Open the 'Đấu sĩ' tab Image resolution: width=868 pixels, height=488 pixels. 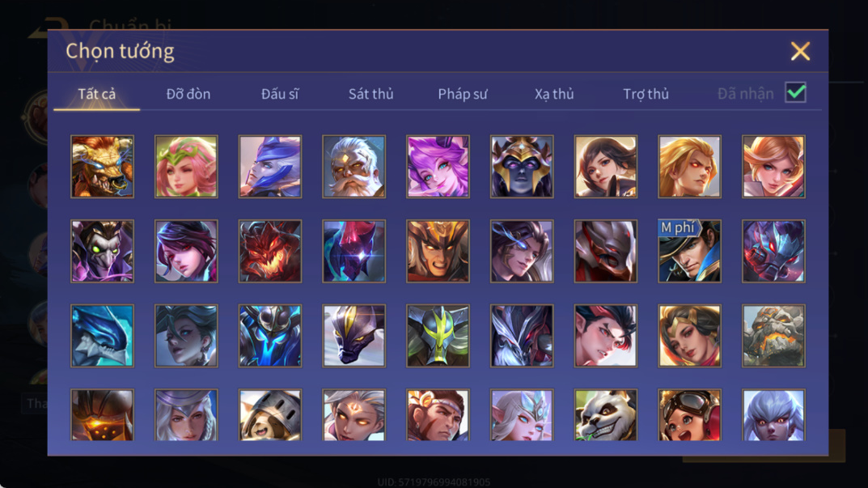280,94
